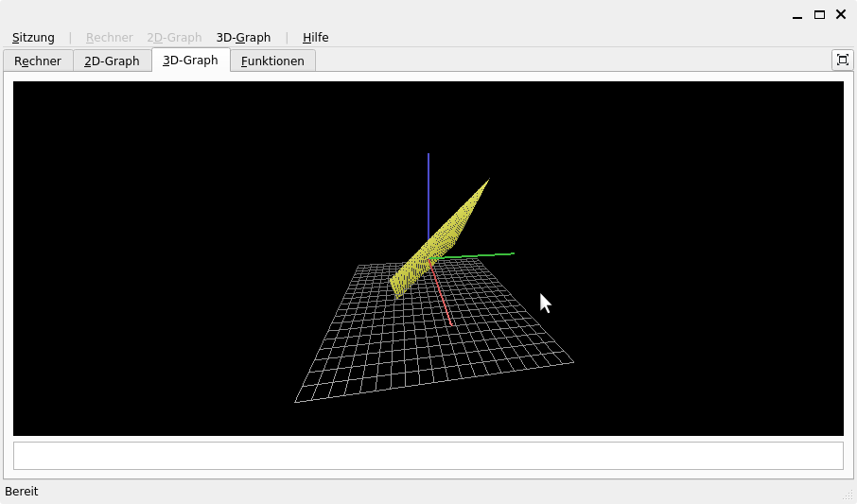
Task: Click the greyed-out 2D-Graph menu item
Action: click(174, 38)
